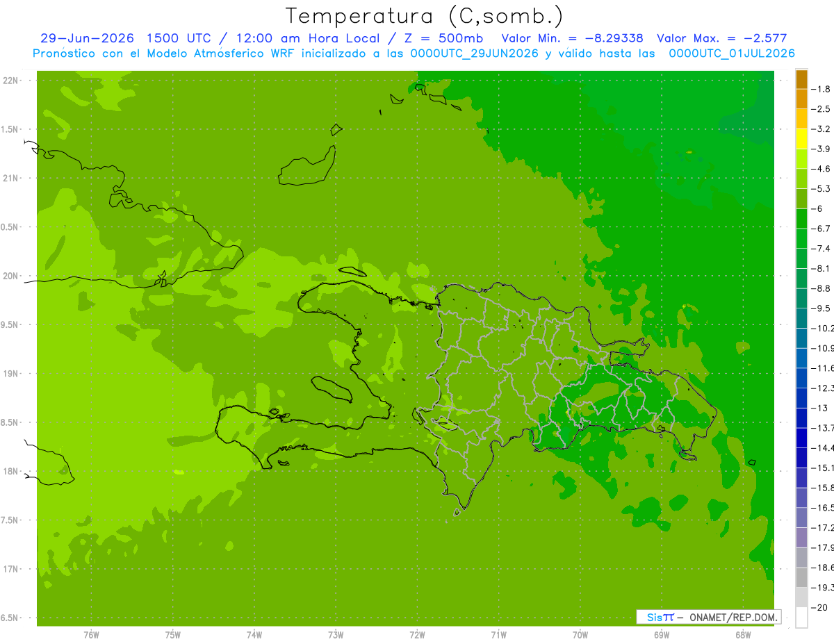Click the "17N" latitude axis label
The image size is (834, 644).
[x=12, y=569]
